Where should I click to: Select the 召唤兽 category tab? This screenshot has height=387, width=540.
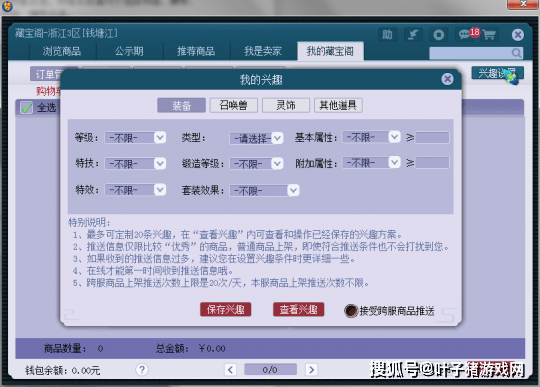(234, 105)
